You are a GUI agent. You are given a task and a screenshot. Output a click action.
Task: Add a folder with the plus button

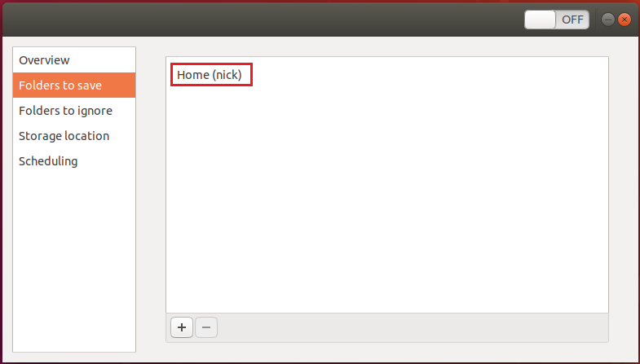point(182,327)
